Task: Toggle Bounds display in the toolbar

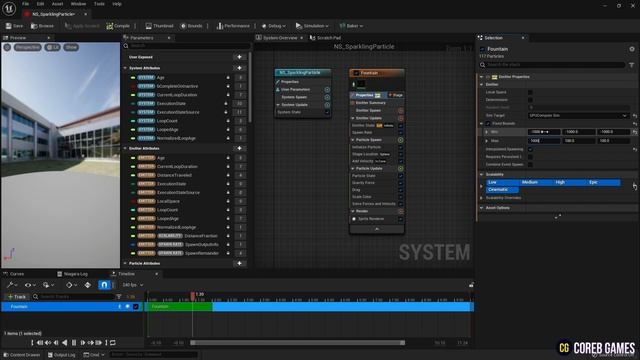Action: 191,26
